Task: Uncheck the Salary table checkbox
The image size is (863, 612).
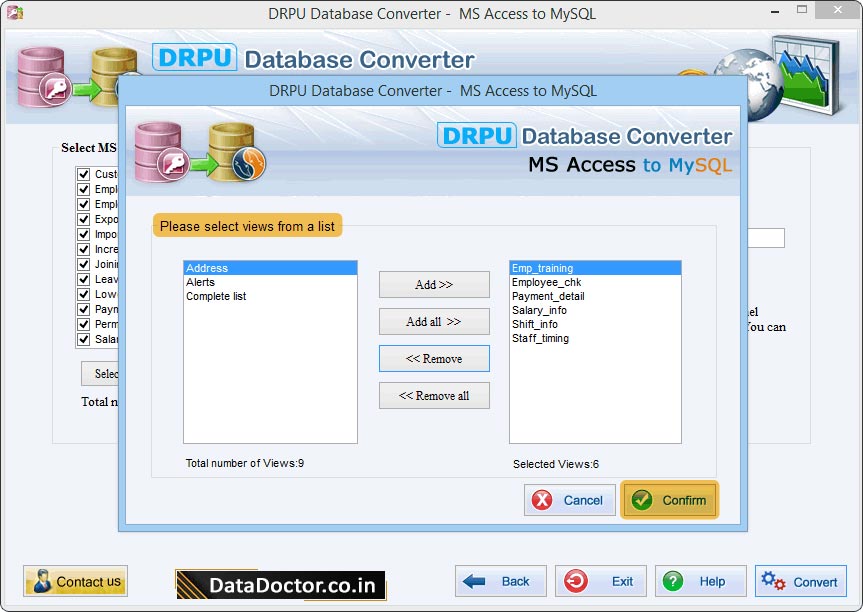Action: [x=84, y=339]
